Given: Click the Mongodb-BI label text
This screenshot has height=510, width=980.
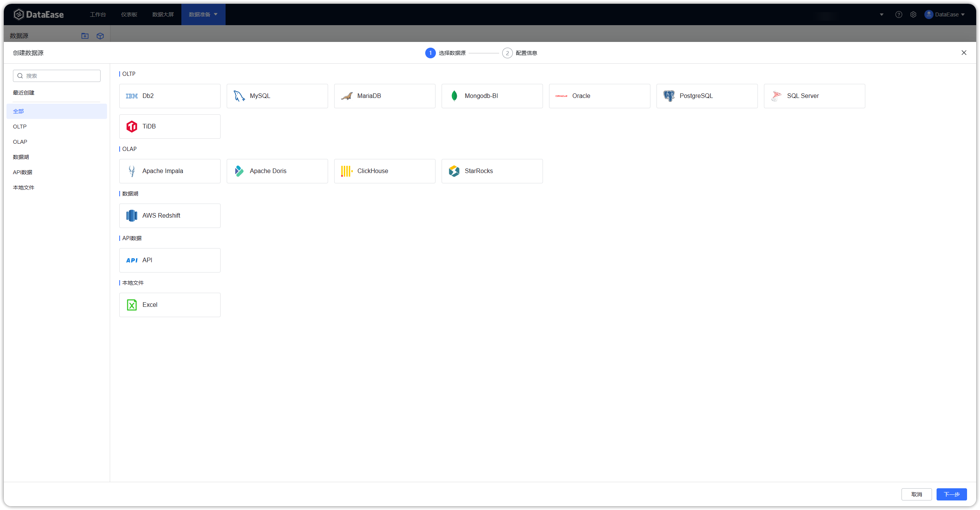Looking at the screenshot, I should tap(481, 96).
